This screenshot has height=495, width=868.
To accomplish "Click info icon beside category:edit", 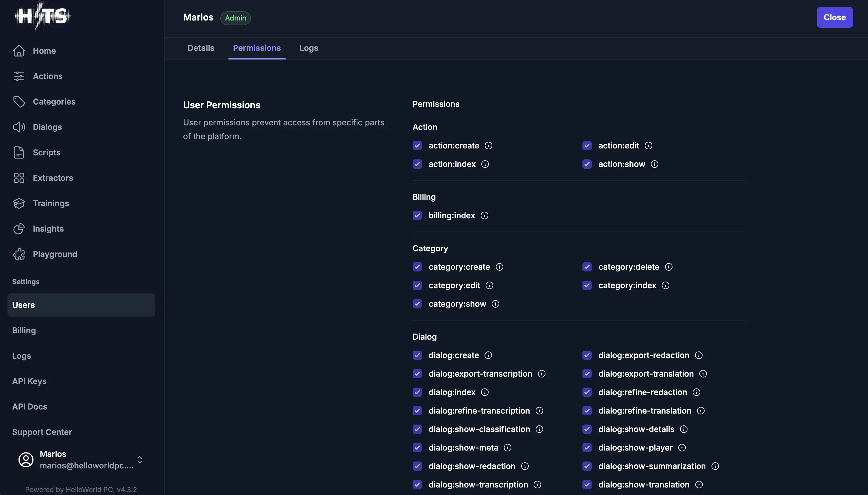I will 489,285.
